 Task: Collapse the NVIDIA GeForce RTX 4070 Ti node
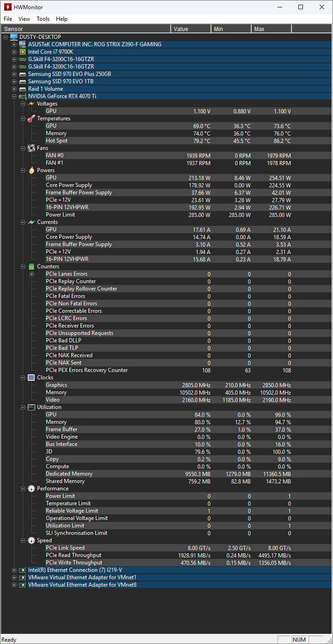click(14, 96)
